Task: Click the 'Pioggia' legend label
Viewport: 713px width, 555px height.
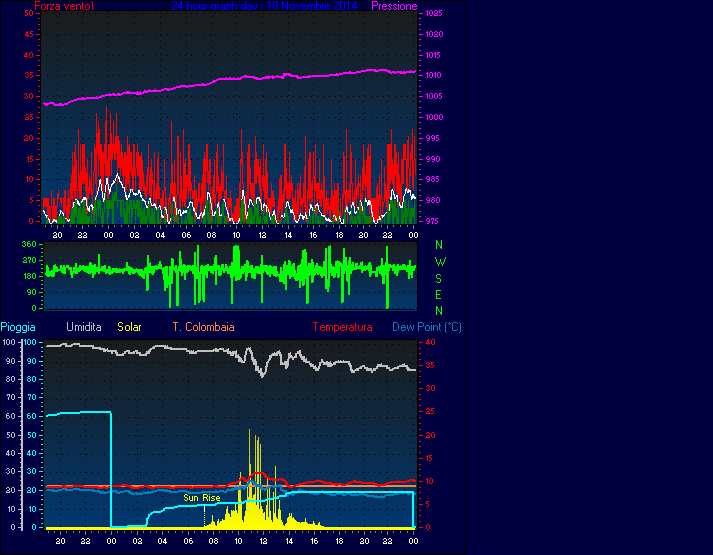Action: coord(18,327)
